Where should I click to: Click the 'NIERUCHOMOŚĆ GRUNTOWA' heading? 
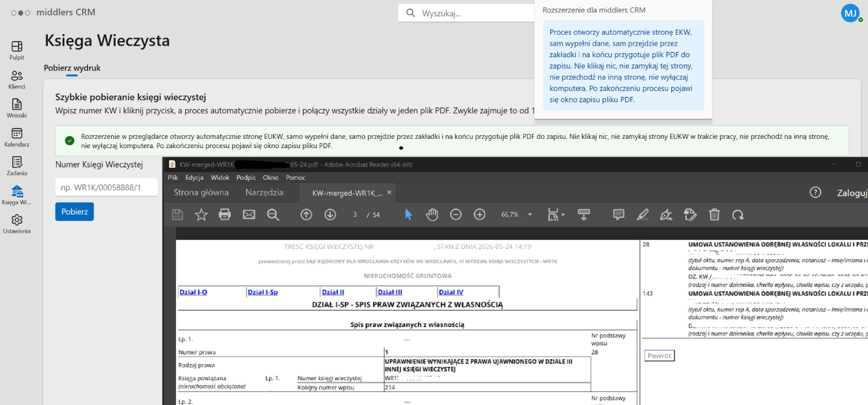(408, 276)
